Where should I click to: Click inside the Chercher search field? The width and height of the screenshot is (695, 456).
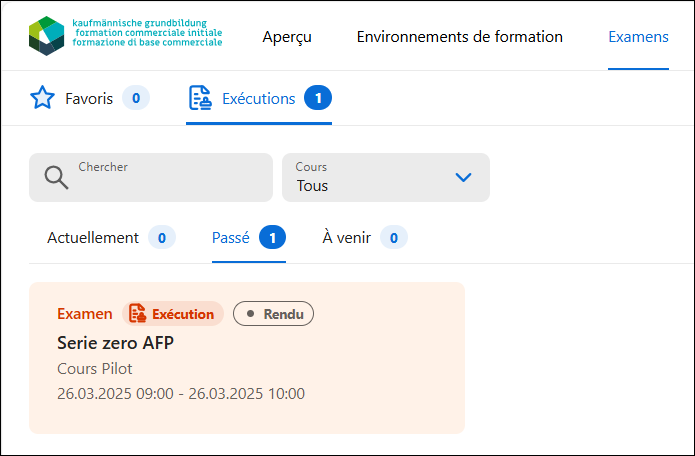point(151,177)
